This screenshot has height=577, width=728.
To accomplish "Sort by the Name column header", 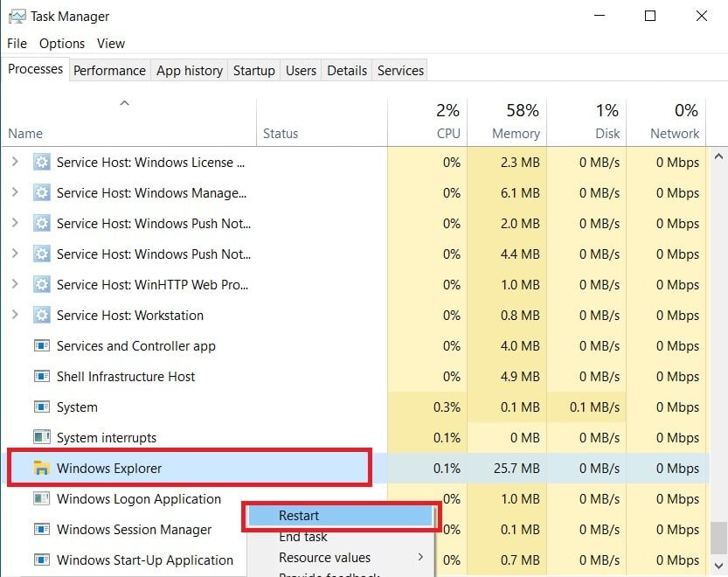I will pos(128,122).
